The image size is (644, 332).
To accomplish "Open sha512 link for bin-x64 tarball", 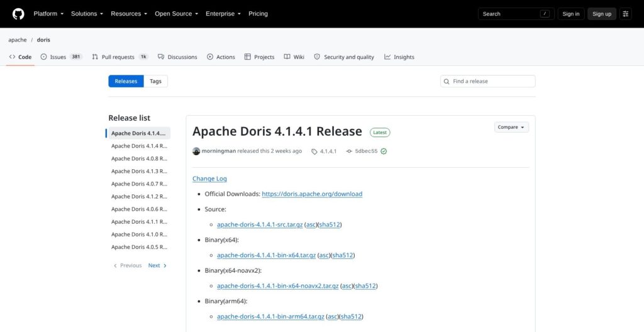I will pyautogui.click(x=343, y=255).
